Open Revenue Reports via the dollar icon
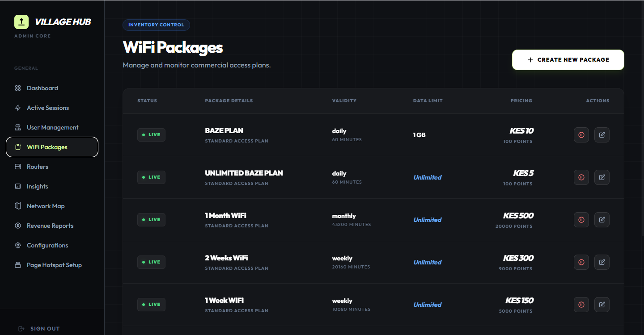This screenshot has width=644, height=335. [x=18, y=226]
